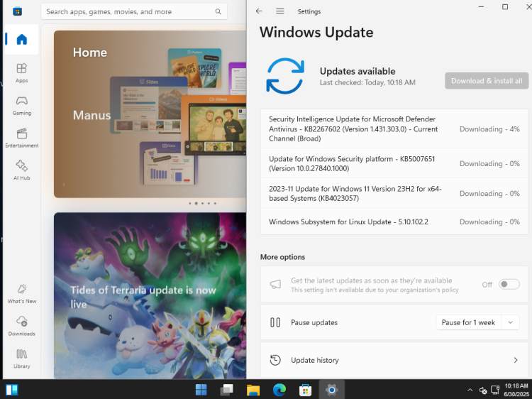This screenshot has height=399, width=532.
Task: Select last carousel dot under Store banner
Action: click(215, 204)
